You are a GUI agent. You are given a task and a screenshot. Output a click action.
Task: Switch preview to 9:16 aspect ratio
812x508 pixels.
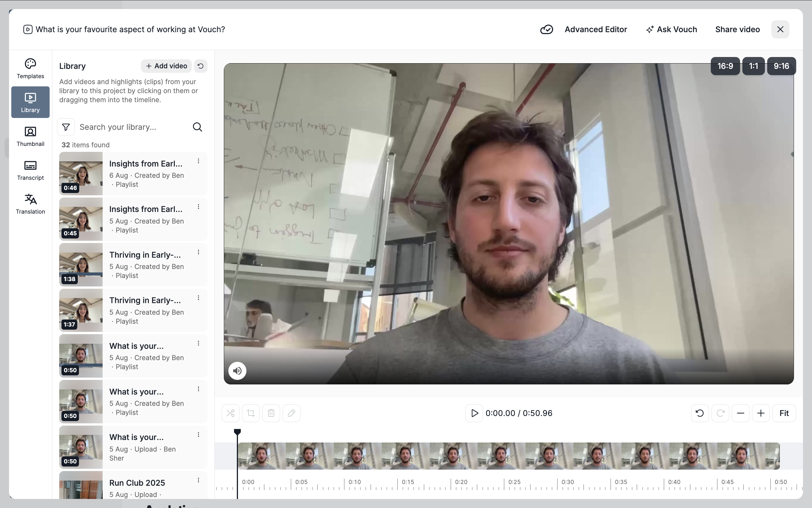(782, 66)
